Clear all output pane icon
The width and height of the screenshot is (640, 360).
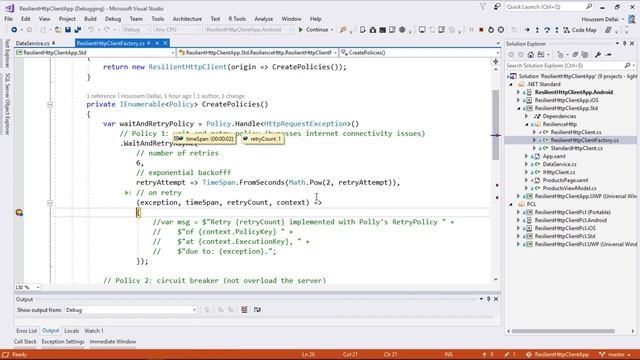click(244, 310)
